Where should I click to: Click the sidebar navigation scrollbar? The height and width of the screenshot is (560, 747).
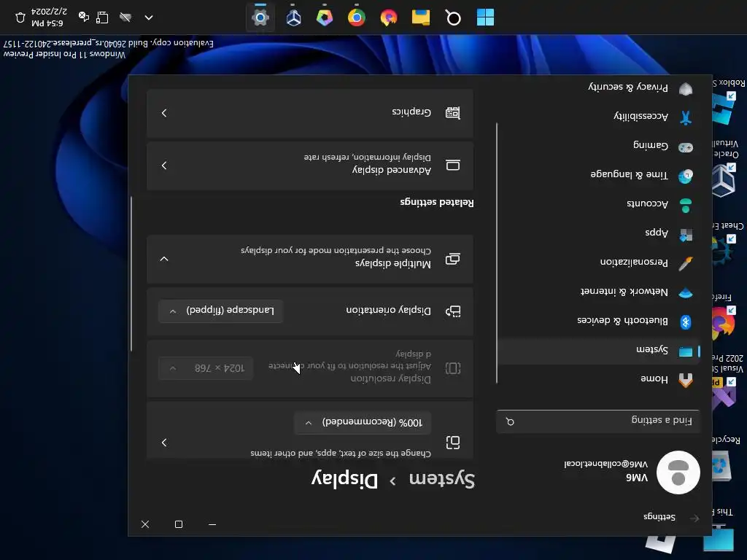point(496,252)
